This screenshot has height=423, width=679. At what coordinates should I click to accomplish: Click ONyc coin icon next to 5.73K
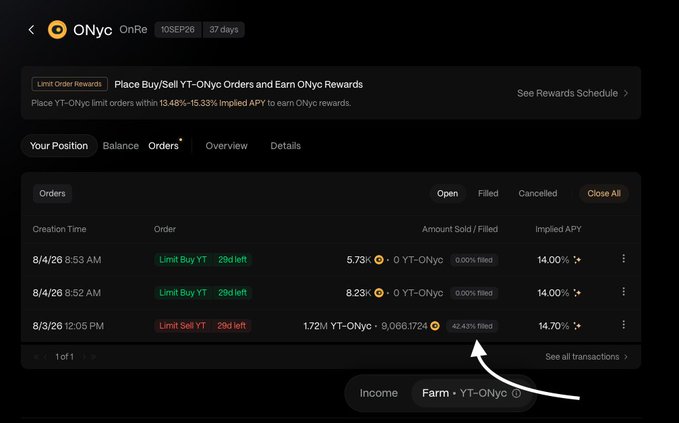pyautogui.click(x=379, y=260)
